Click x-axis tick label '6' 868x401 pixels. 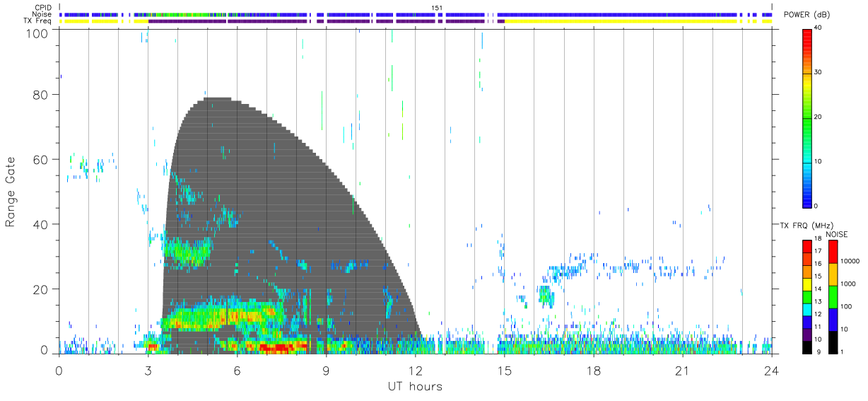[237, 371]
